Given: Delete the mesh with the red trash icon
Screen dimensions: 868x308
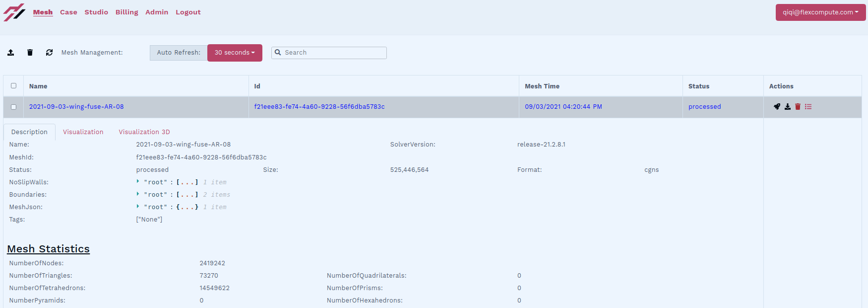Looking at the screenshot, I should [x=798, y=107].
